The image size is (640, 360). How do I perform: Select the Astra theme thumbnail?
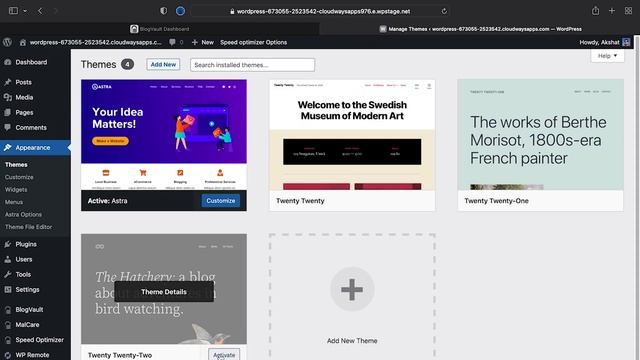coord(164,135)
